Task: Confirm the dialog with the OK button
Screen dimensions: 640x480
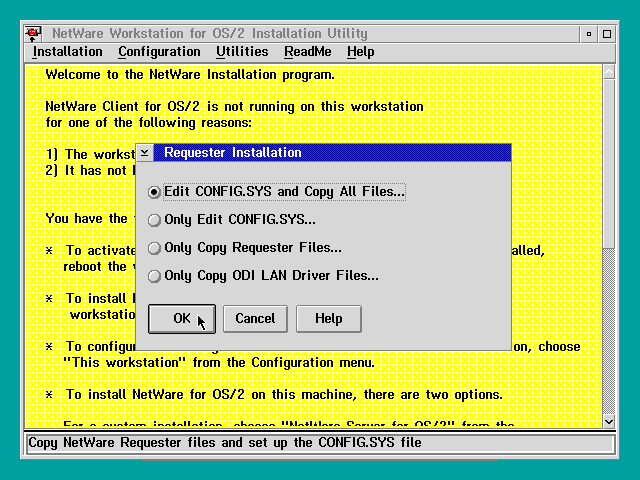Action: tap(182, 319)
